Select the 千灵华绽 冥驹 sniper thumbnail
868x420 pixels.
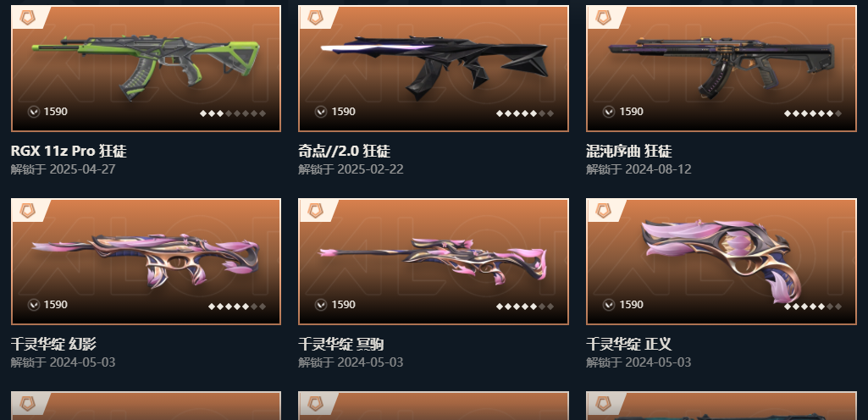[433, 261]
